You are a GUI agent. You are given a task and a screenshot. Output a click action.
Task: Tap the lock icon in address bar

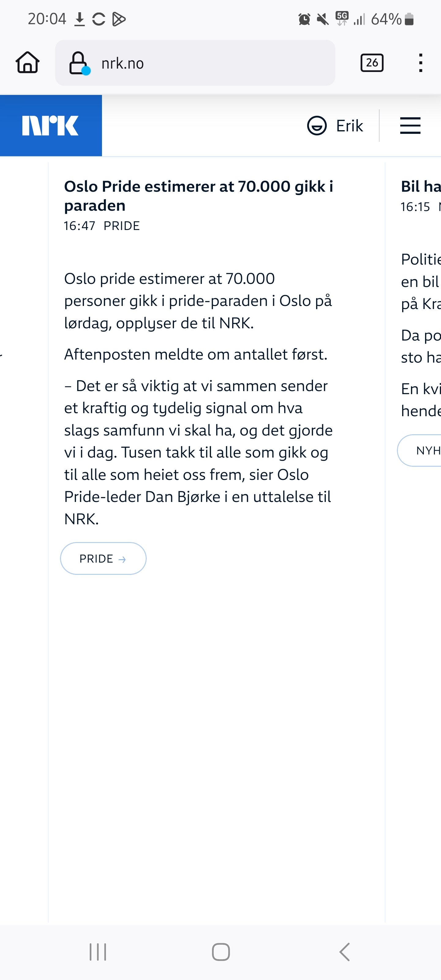coord(78,62)
